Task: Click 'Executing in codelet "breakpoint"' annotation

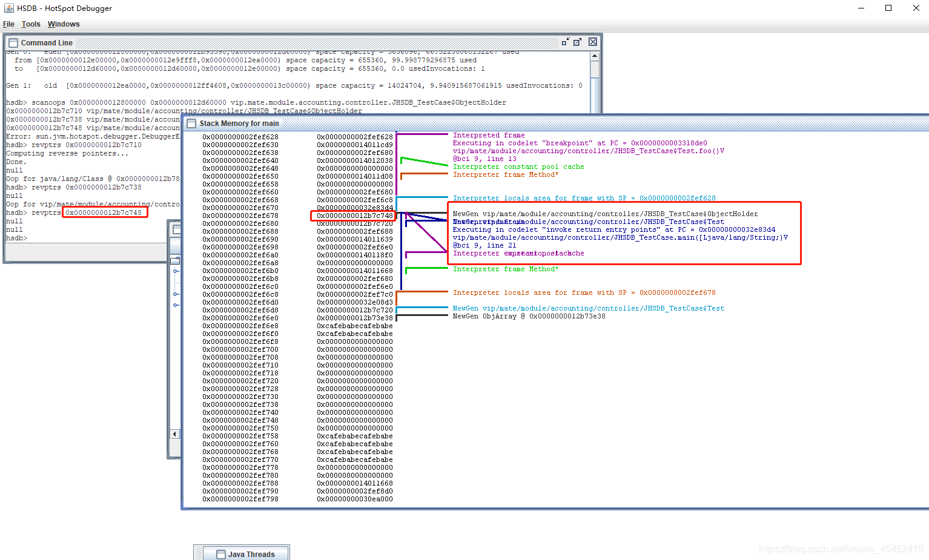Action: 580,143
